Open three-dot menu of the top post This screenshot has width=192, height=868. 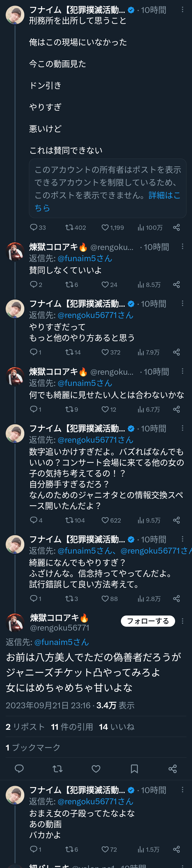tap(183, 10)
